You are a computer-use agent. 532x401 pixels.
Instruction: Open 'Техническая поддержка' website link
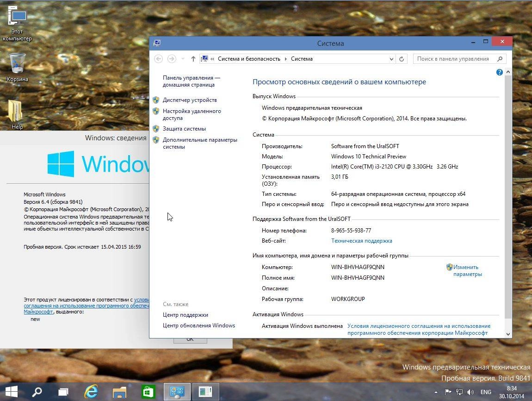coord(362,241)
